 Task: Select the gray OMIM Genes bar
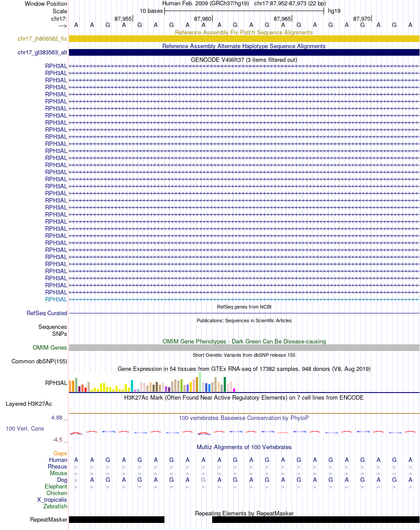pos(244,348)
